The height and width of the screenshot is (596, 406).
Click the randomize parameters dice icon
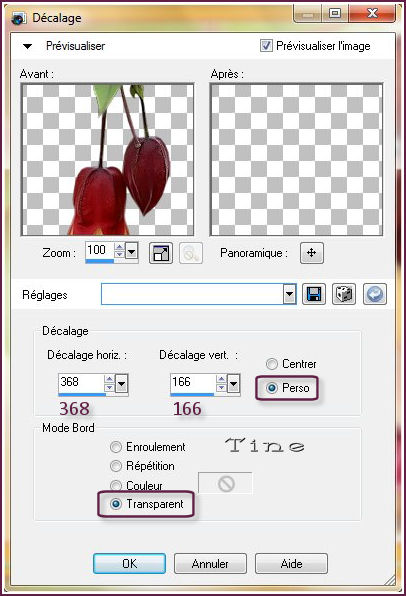[344, 294]
